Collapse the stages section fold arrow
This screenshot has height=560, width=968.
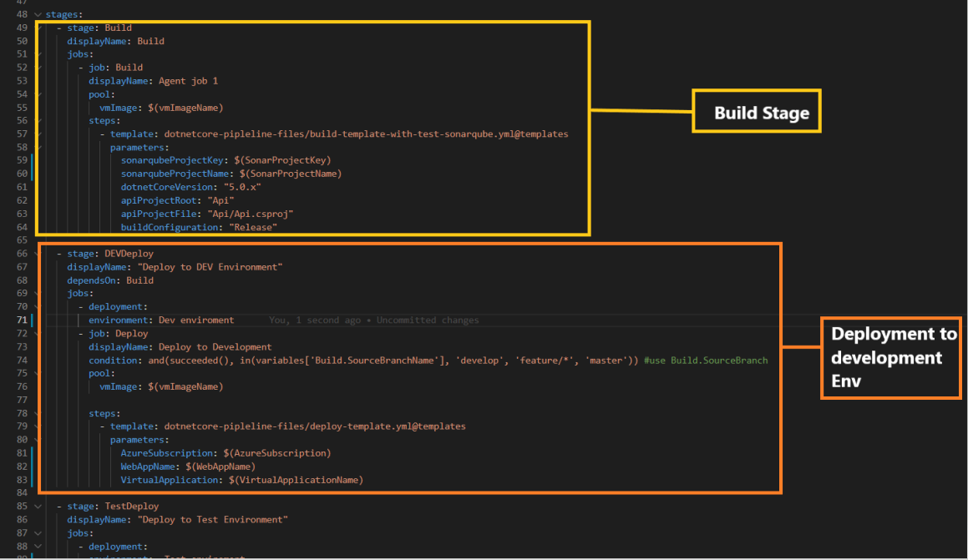pyautogui.click(x=37, y=14)
